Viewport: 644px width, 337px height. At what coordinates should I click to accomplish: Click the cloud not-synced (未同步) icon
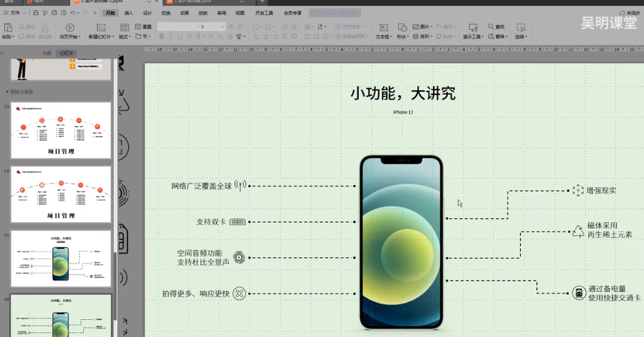[x=622, y=13]
